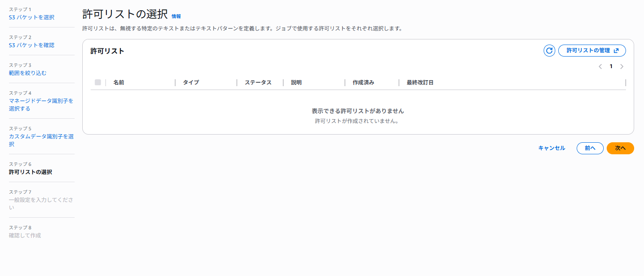Click step 7 一般設定を入力してください
Viewport: 644px width, 276px height.
tap(41, 204)
